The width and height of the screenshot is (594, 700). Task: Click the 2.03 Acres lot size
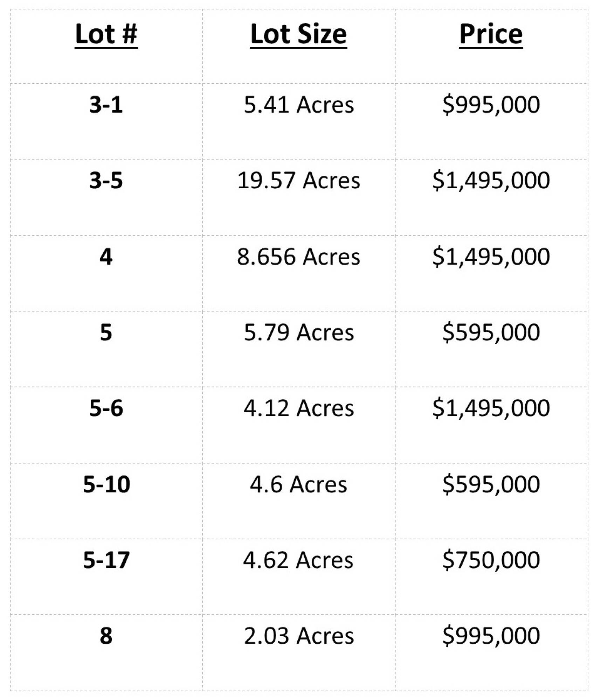pyautogui.click(x=298, y=636)
